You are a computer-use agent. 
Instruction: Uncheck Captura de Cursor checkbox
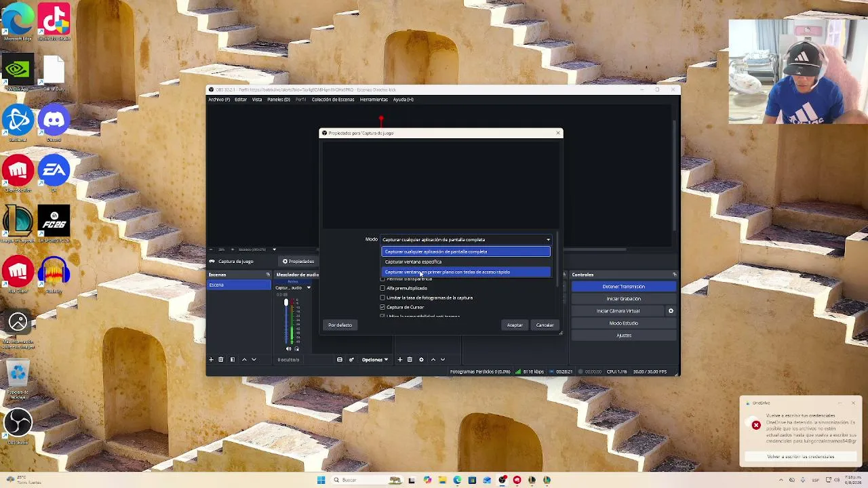coord(382,307)
